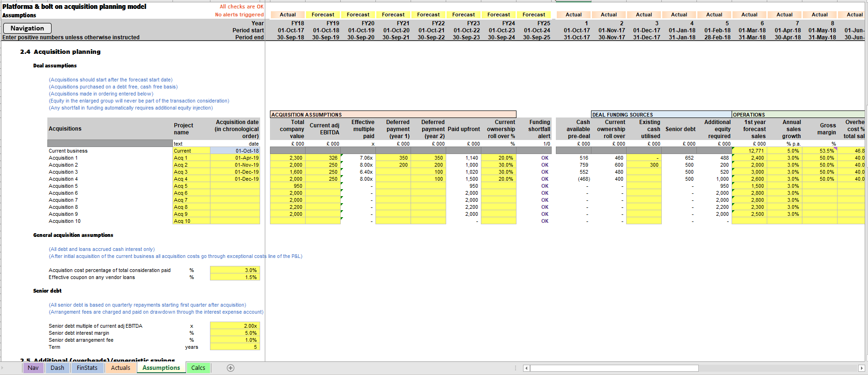
Task: Select Acquisition 3 additional equity required 520
Action: (714, 172)
